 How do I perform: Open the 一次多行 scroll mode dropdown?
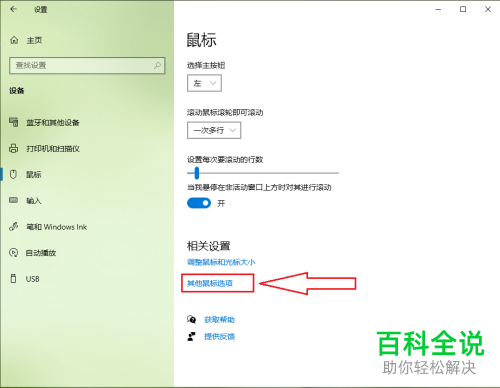tap(214, 130)
